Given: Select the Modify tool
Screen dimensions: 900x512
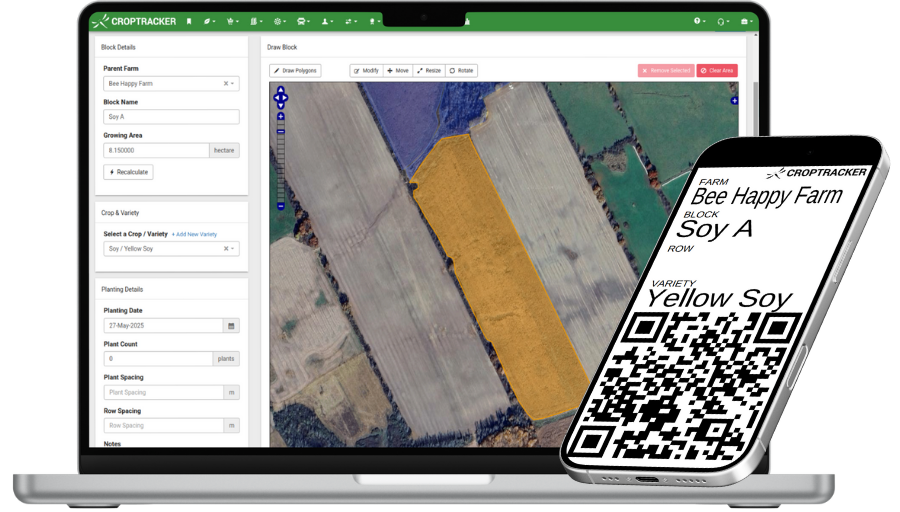Looking at the screenshot, I should point(366,71).
